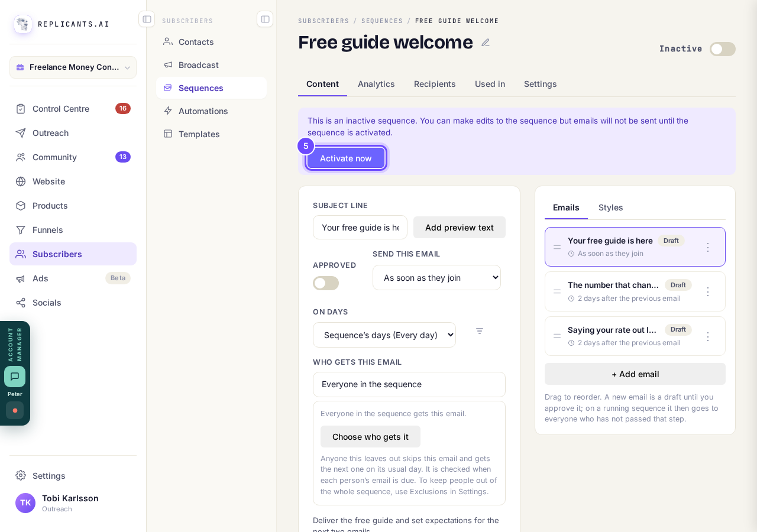
Task: Open the 'Send this email' dropdown
Action: pos(436,278)
